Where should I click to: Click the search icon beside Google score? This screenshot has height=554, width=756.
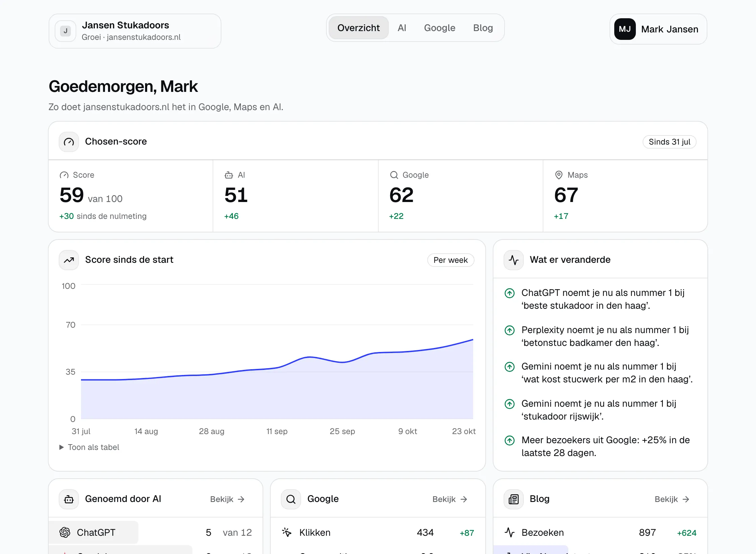click(394, 175)
